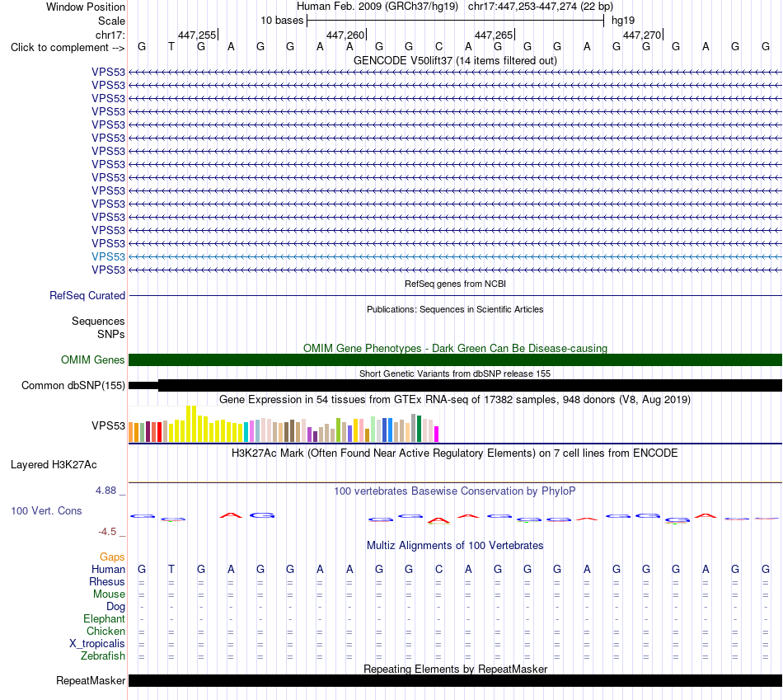Click 'Short Genetic Variants from dbSNP release 155'

455,373
